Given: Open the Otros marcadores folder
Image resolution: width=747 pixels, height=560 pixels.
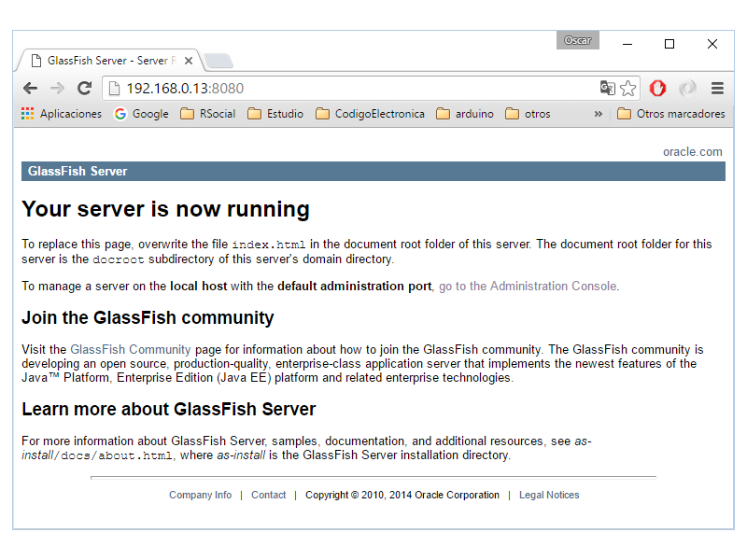Looking at the screenshot, I should [670, 114].
